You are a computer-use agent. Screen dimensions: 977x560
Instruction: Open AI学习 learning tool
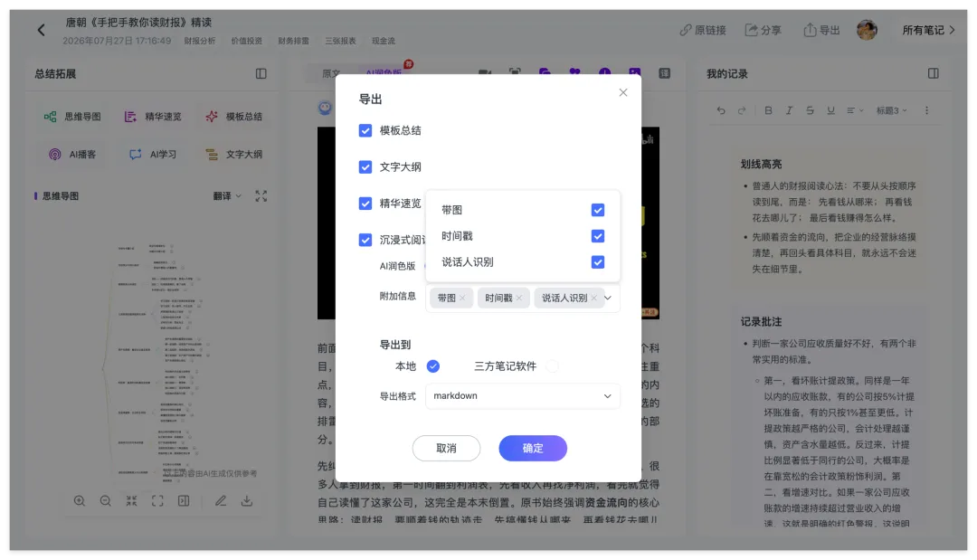click(x=153, y=154)
